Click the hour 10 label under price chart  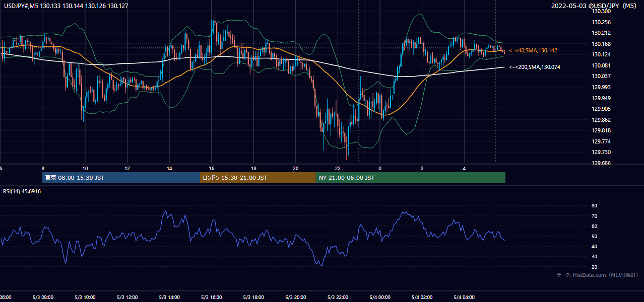tap(85, 169)
